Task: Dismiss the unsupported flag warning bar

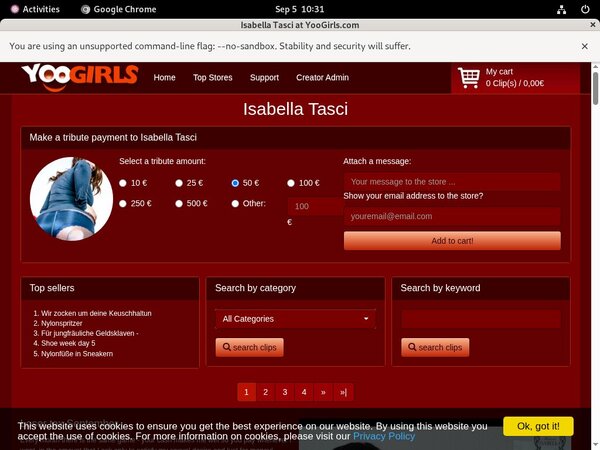Action: [585, 46]
